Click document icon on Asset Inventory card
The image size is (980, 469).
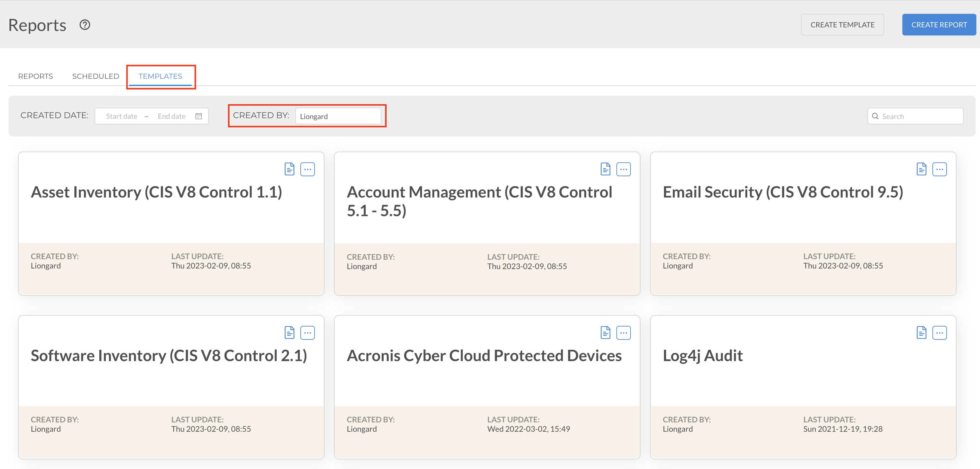(x=289, y=169)
